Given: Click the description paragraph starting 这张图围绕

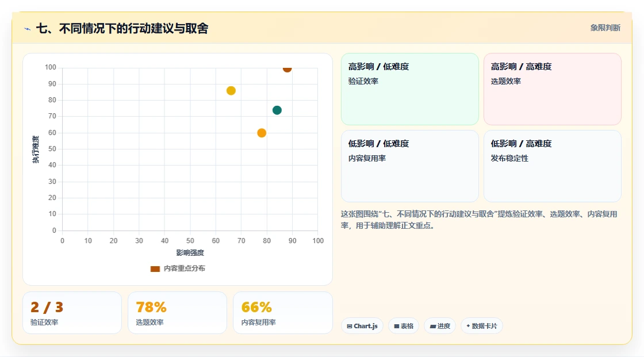Looking at the screenshot, I should click(479, 220).
